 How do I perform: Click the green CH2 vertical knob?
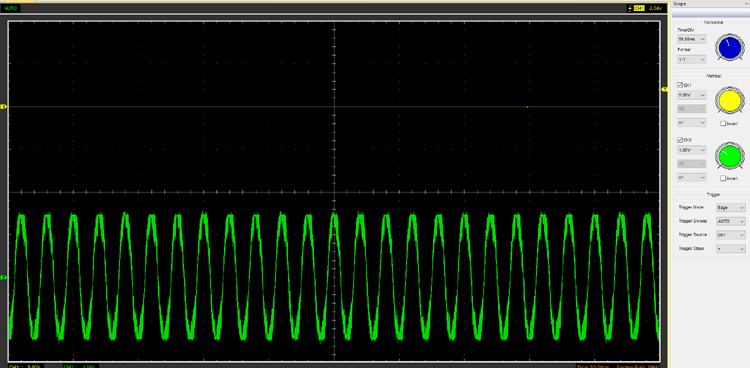pyautogui.click(x=729, y=156)
